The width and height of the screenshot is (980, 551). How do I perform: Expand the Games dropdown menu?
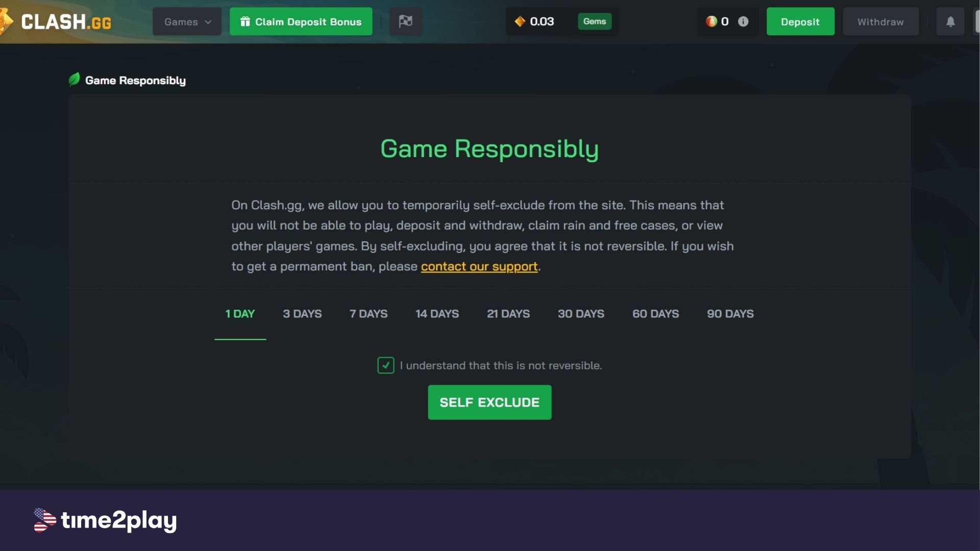pos(187,21)
